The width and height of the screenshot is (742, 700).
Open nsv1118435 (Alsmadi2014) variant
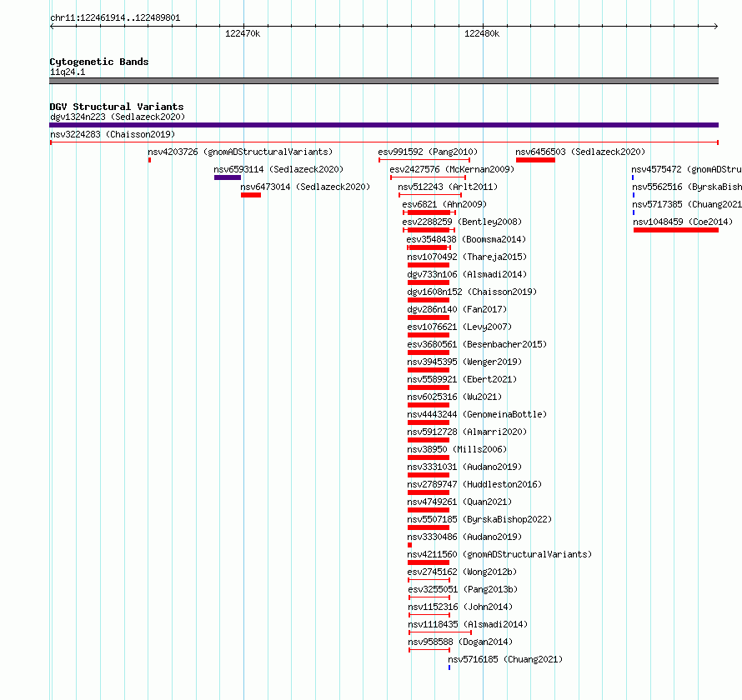tap(468, 624)
